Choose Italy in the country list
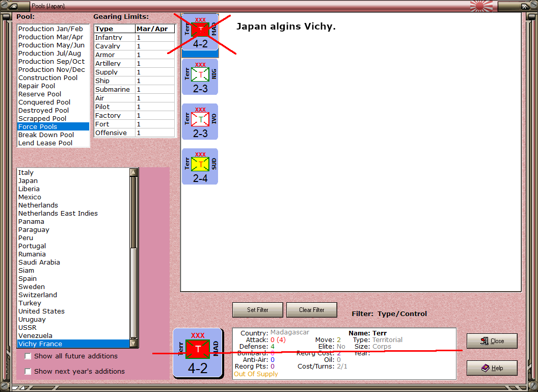Viewport: 538px width, 392px height. 73,173
